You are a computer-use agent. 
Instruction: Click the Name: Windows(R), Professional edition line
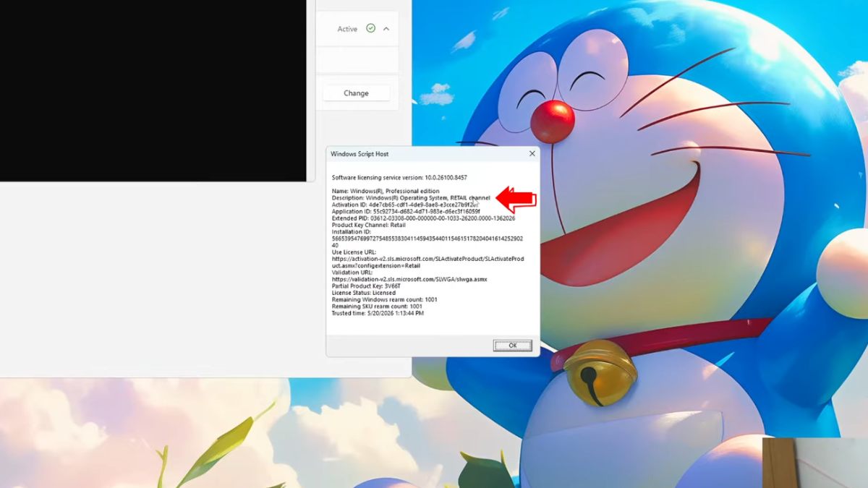click(x=386, y=191)
